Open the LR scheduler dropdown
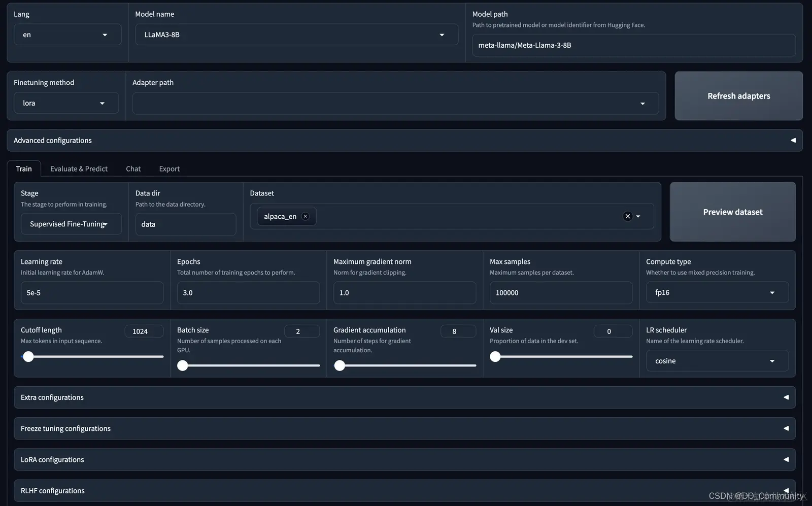Image resolution: width=812 pixels, height=506 pixels. click(x=717, y=361)
